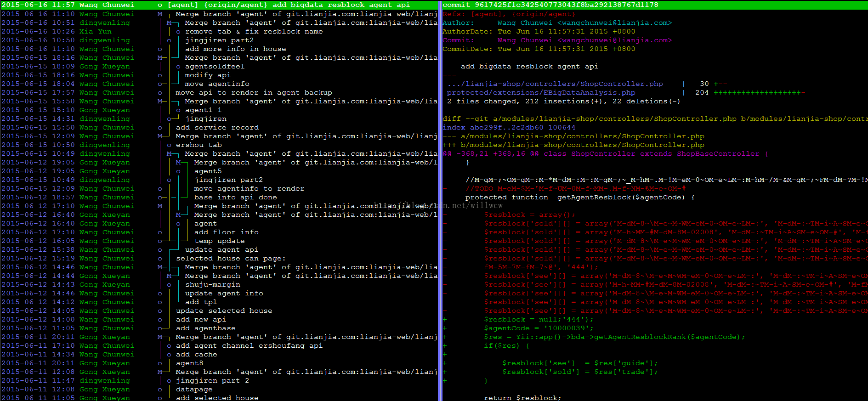
Task: Click the '--- a/modules/lianjia-shop' file line
Action: [573, 136]
